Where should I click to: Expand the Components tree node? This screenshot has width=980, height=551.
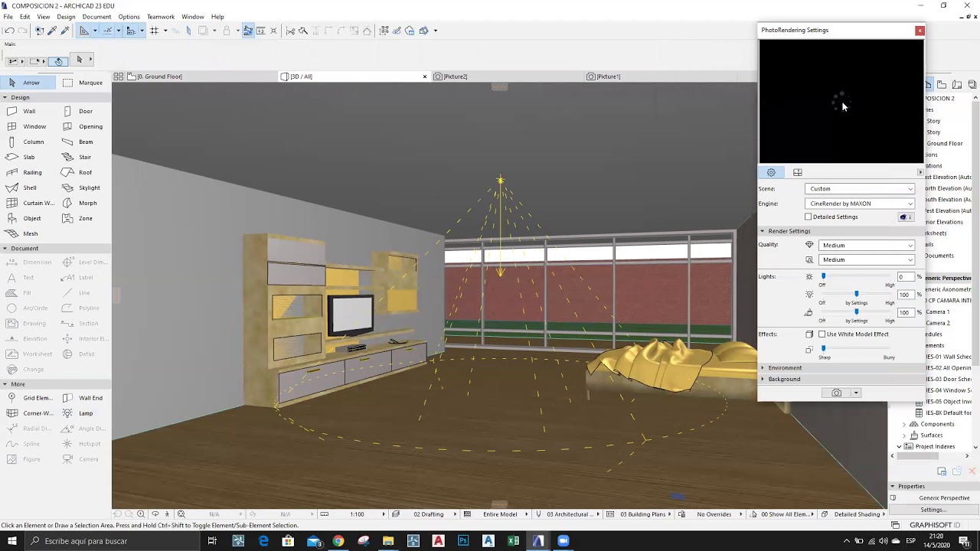click(x=904, y=424)
